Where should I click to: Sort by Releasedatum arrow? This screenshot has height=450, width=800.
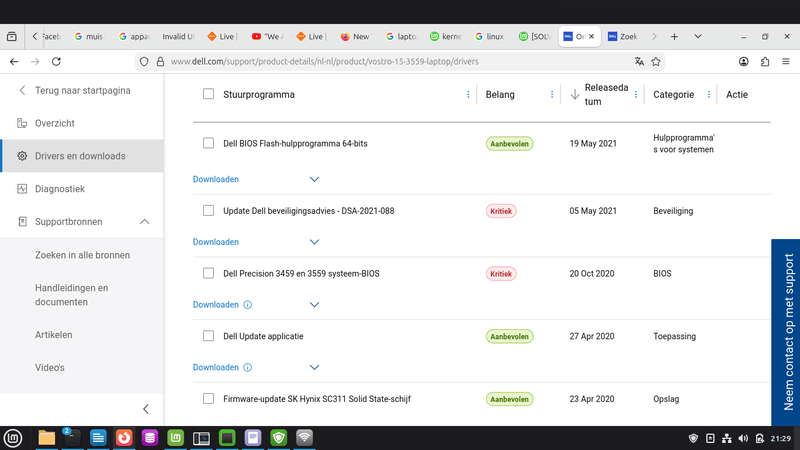click(575, 94)
